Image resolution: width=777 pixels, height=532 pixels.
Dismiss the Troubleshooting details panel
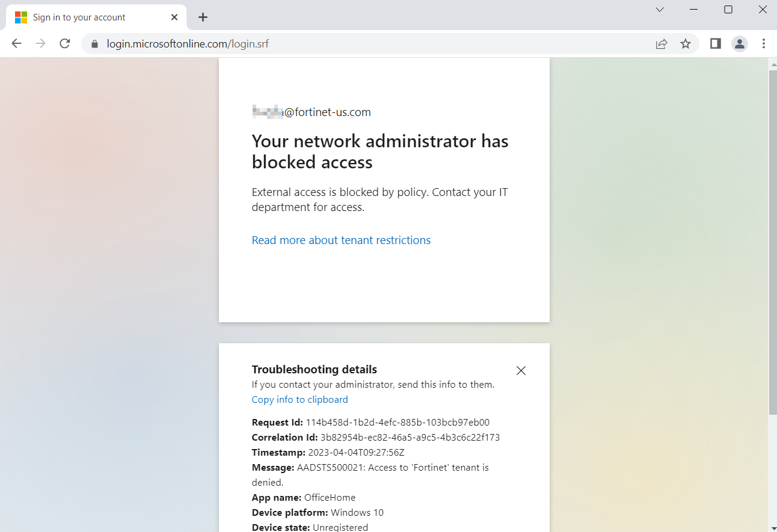pyautogui.click(x=521, y=370)
